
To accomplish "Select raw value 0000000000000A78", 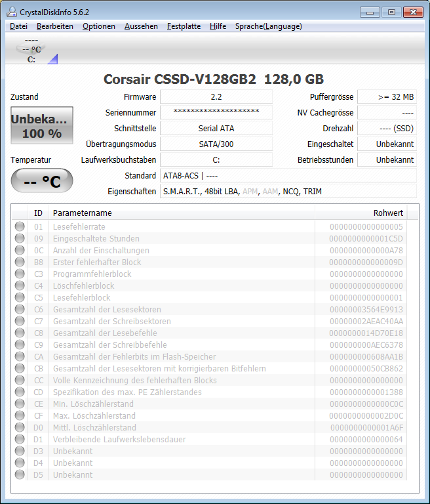I will click(366, 251).
